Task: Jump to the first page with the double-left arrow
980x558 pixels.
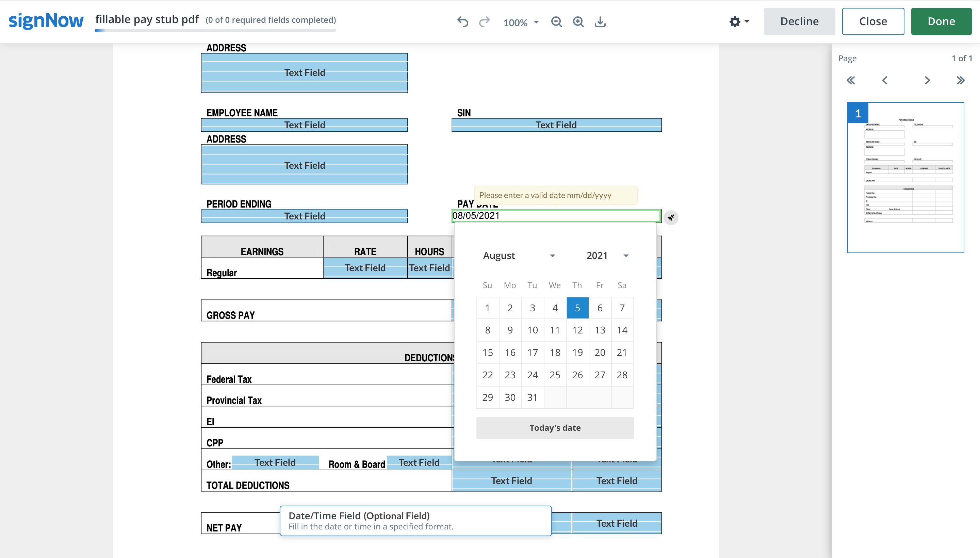Action: tap(850, 81)
